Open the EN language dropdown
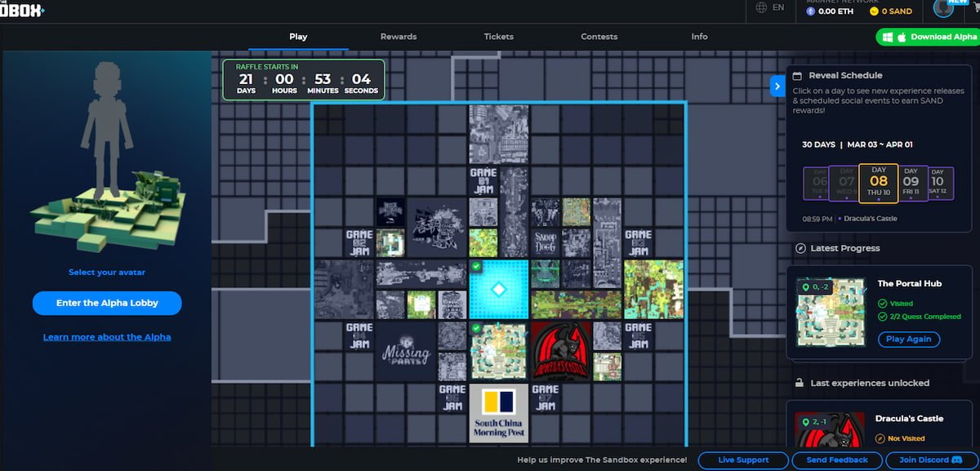The width and height of the screenshot is (980, 471). click(777, 7)
